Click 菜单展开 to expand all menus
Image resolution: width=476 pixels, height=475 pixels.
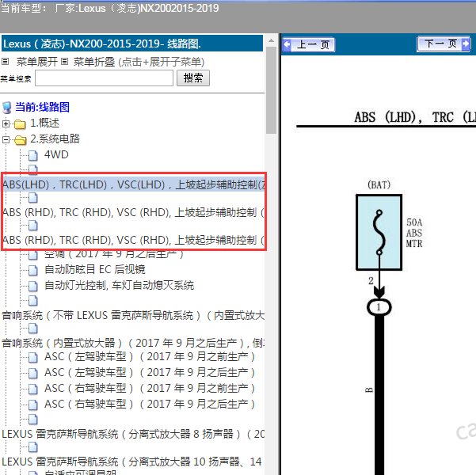[x=37, y=62]
